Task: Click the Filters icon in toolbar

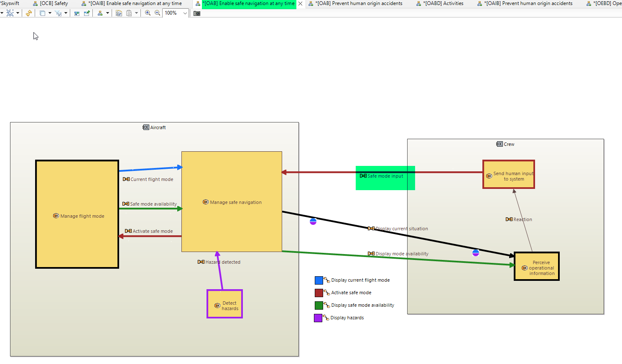Action: coord(59,13)
